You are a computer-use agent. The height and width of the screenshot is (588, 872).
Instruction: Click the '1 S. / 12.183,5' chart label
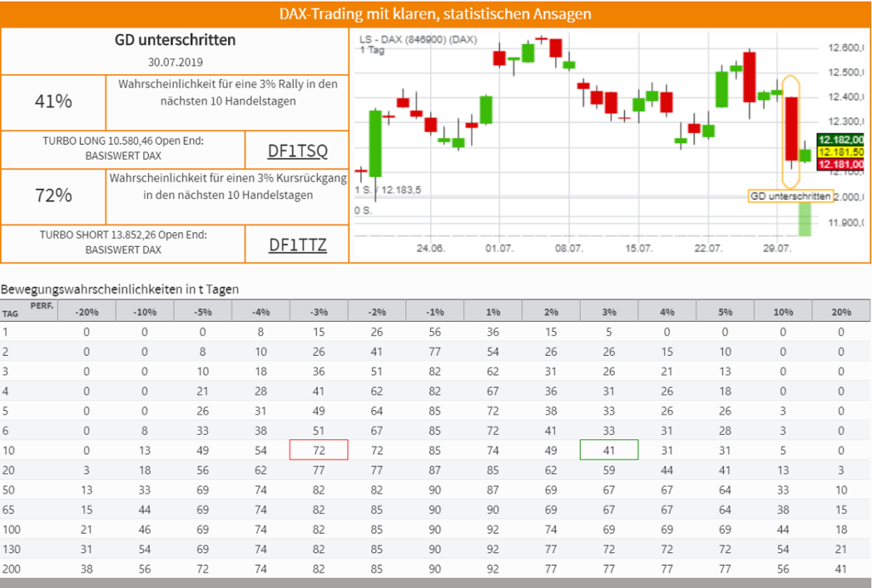(x=388, y=190)
